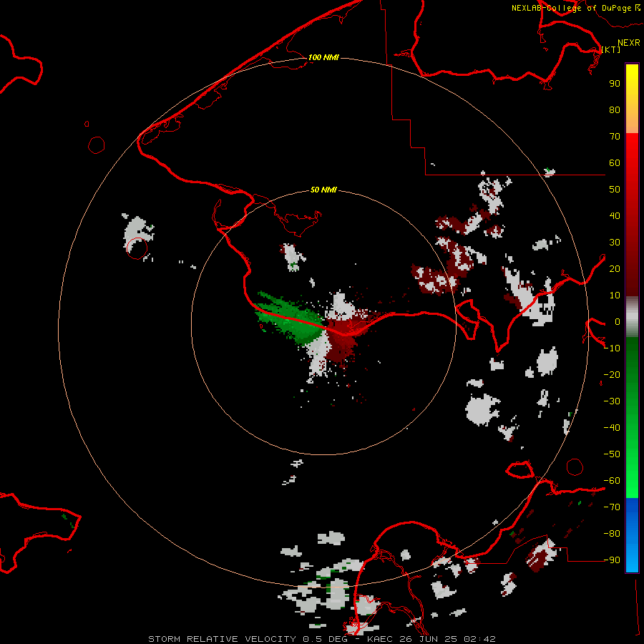Viewport: 644px width, 644px height.
Task: Click the green segment of the color bar
Action: click(632, 417)
